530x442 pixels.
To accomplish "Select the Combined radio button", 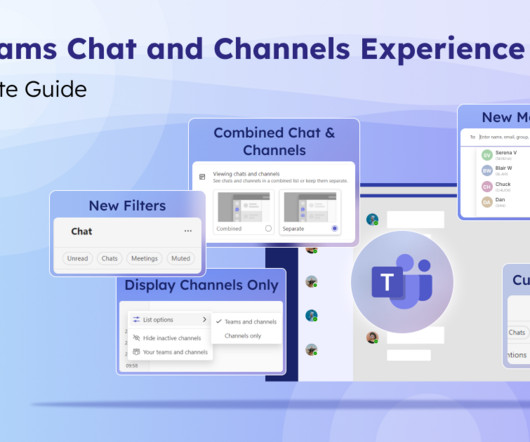I will tap(268, 229).
